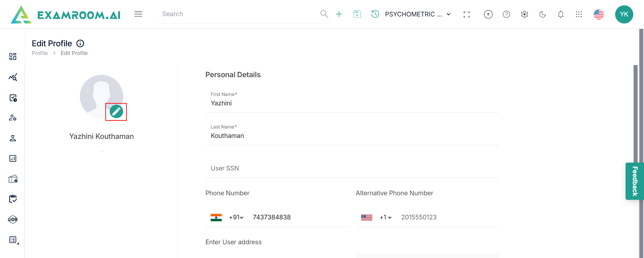This screenshot has width=644, height=258.
Task: Go to the Profile breadcrumb link
Action: (x=40, y=53)
